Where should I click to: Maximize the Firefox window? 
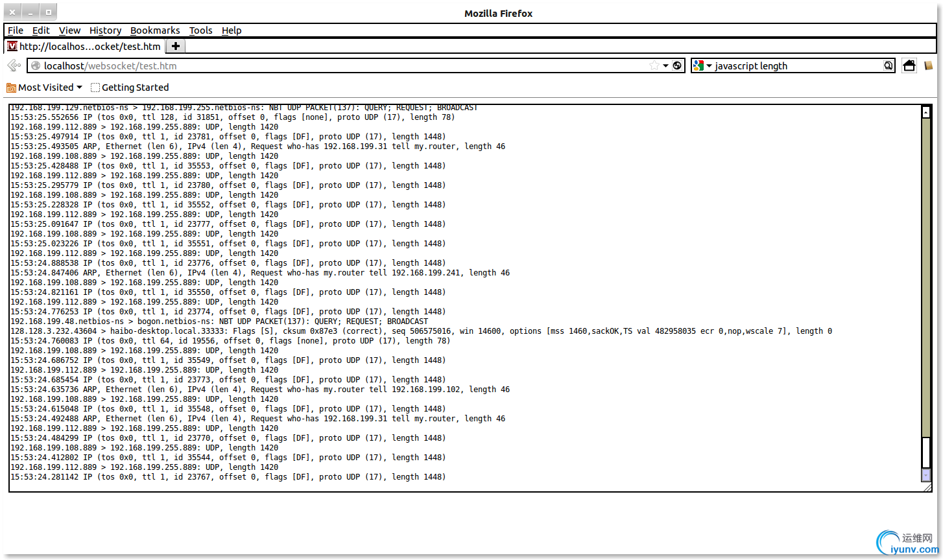pyautogui.click(x=48, y=12)
